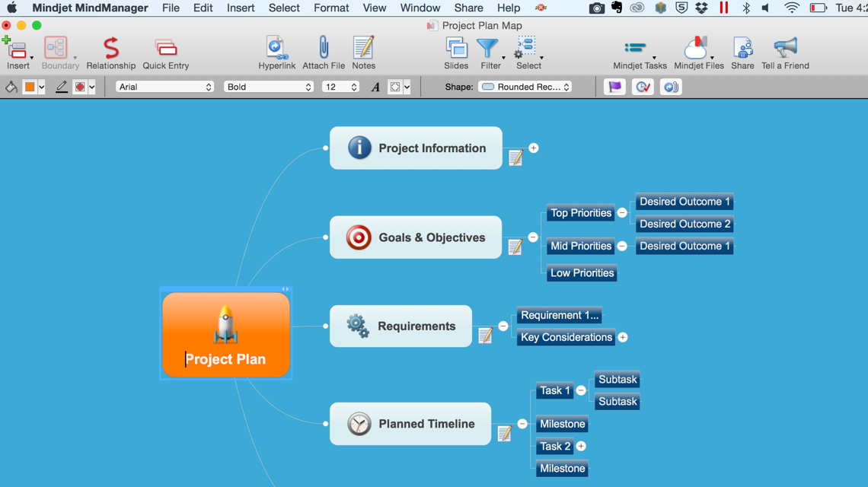This screenshot has height=487, width=868.
Task: Select the Desired Outcome 2 subtopic
Action: click(685, 224)
